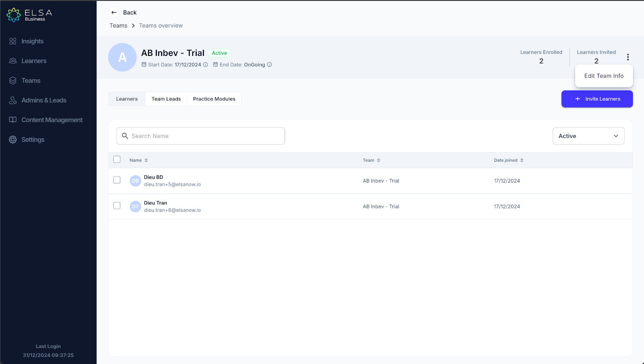The image size is (644, 364).
Task: Sort by Team column arrows
Action: (x=379, y=160)
